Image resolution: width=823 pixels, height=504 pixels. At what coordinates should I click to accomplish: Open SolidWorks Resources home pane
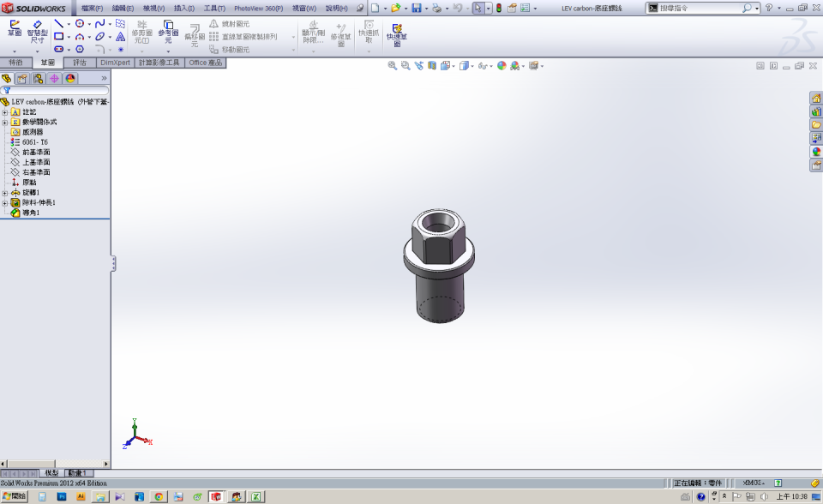816,99
